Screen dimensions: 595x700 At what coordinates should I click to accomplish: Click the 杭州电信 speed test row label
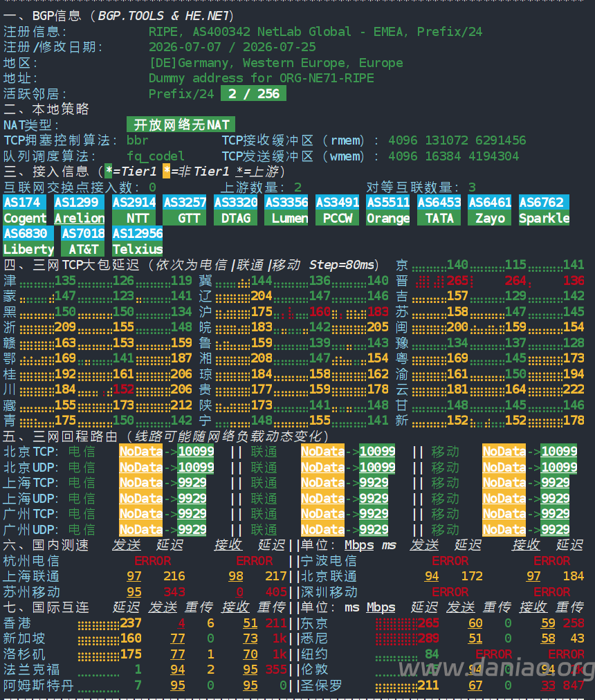pyautogui.click(x=31, y=561)
